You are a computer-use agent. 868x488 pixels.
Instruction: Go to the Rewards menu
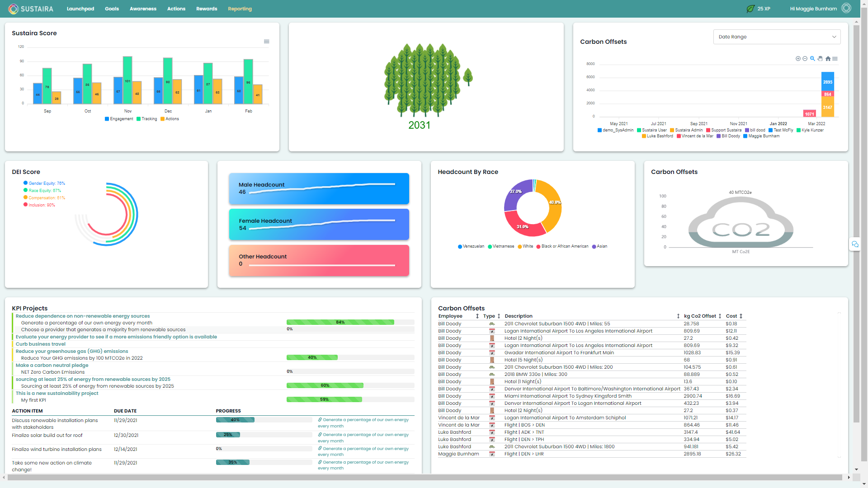[x=207, y=9]
